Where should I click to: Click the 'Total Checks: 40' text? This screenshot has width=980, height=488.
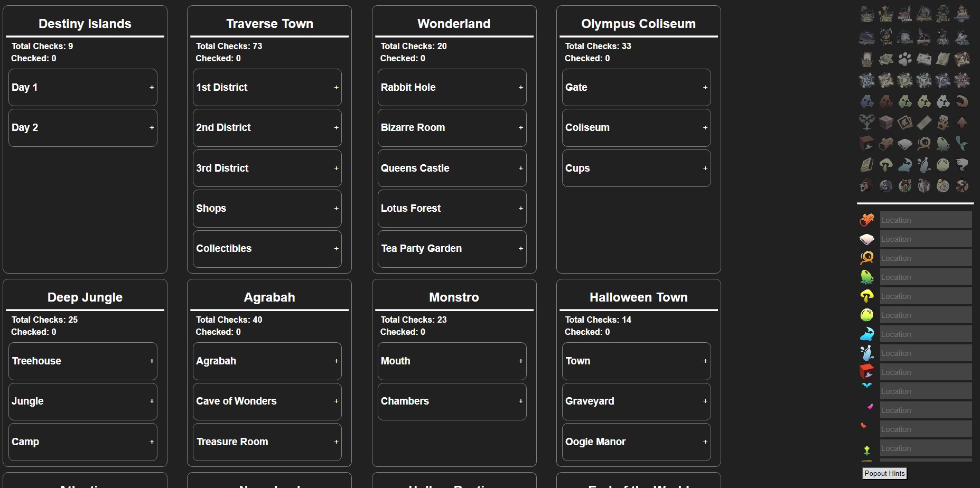[x=229, y=320]
